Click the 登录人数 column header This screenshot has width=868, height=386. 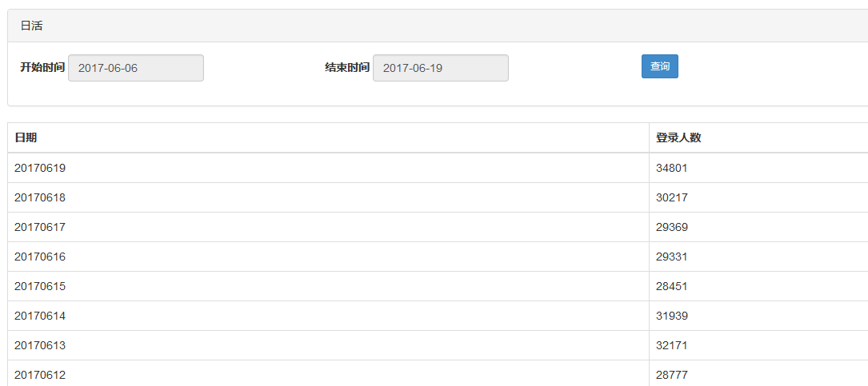point(678,137)
